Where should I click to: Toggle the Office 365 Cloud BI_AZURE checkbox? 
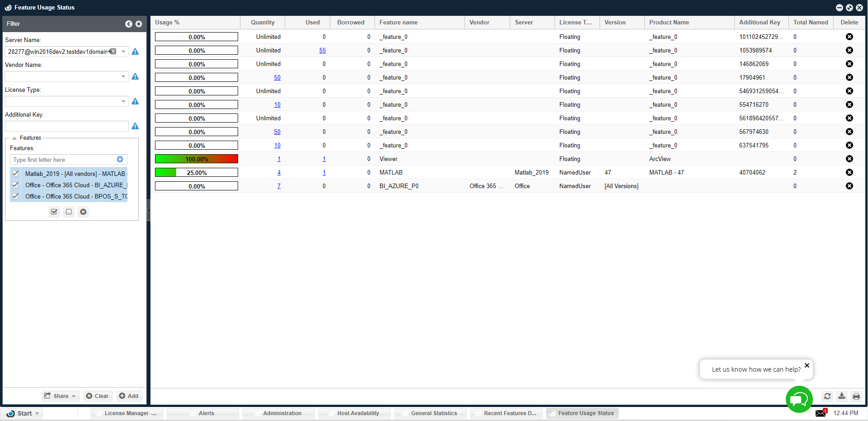pyautogui.click(x=15, y=185)
